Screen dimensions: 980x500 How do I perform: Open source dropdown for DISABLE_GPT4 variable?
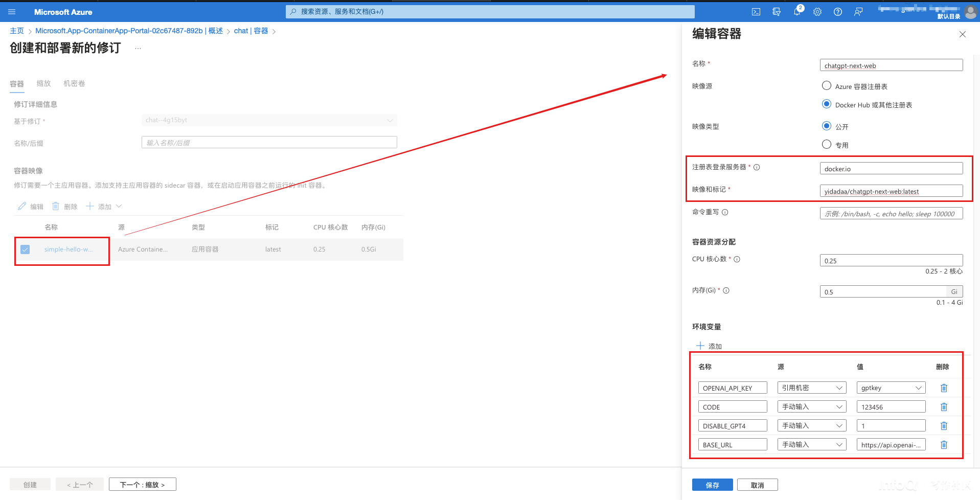812,426
